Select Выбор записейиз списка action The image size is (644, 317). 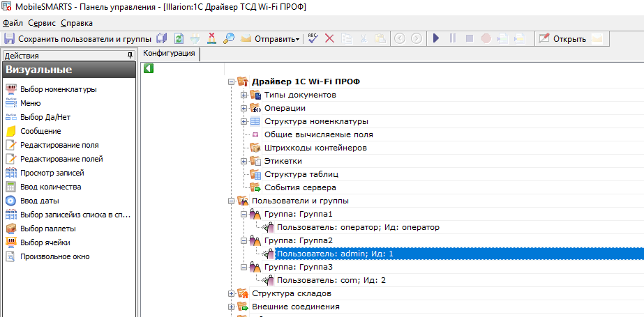75,215
